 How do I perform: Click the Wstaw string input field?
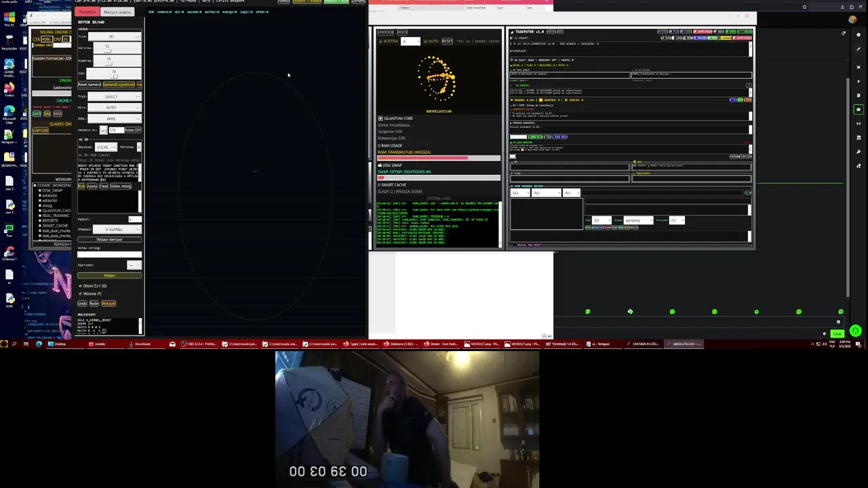[109, 254]
